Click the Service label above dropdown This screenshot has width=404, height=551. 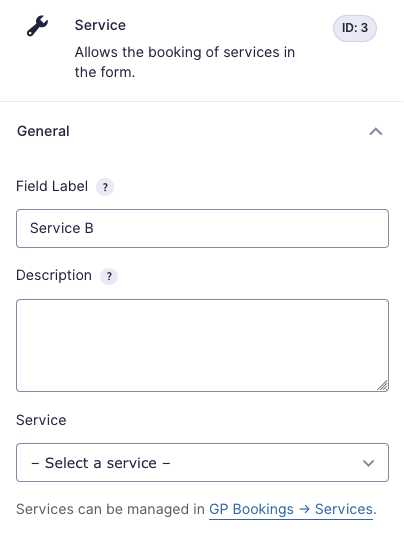pos(41,420)
